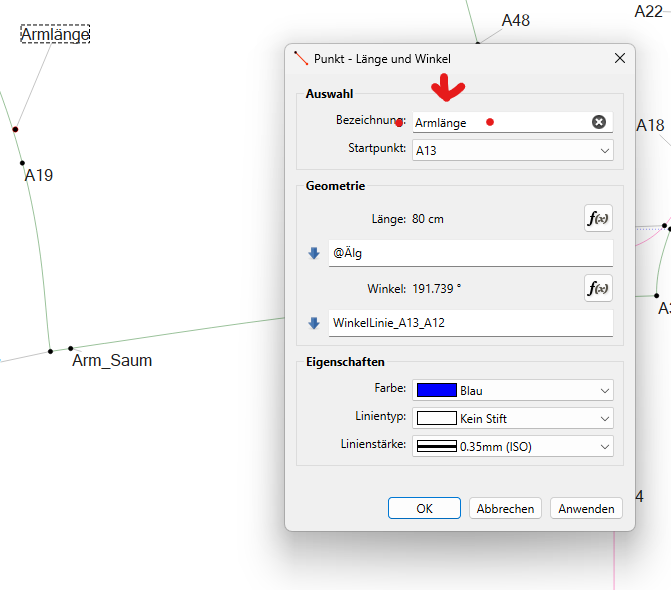
Task: Click blue arrow beside WinkelLinie_A13_A12 field
Action: pos(315,324)
